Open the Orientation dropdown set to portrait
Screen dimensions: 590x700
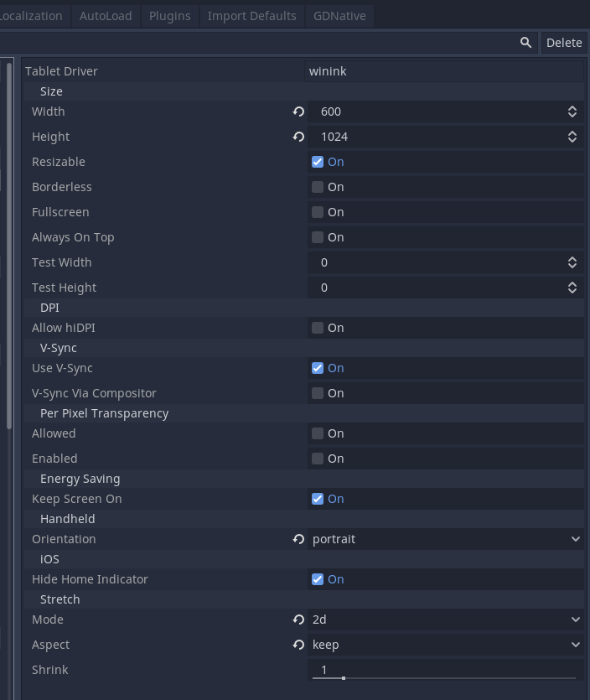point(445,539)
